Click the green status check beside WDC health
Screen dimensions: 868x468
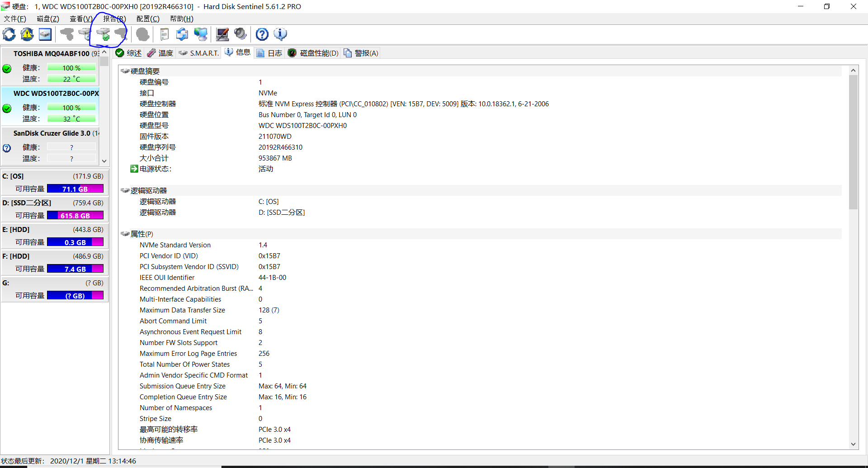(x=7, y=109)
